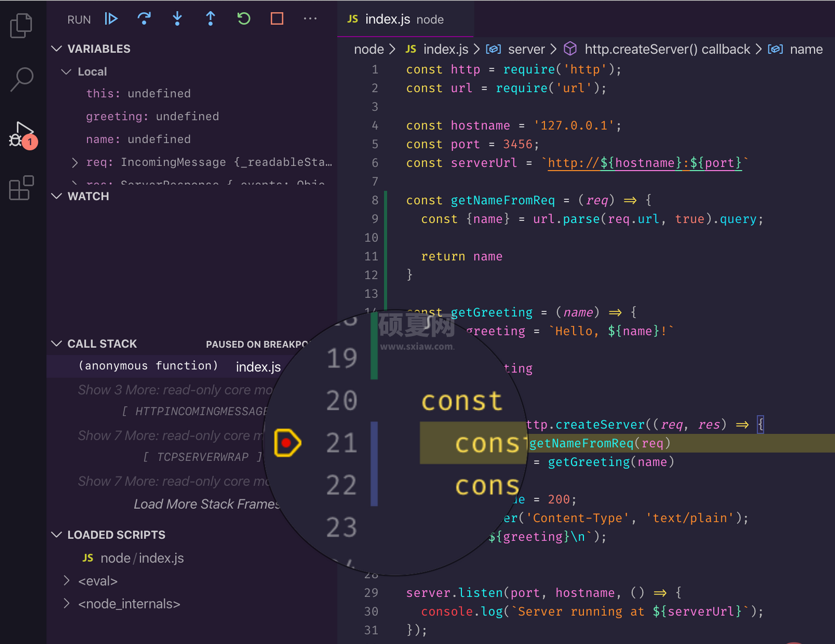
Task: Click PAUSED ON BREAKPOINT status label
Action: [x=258, y=344]
